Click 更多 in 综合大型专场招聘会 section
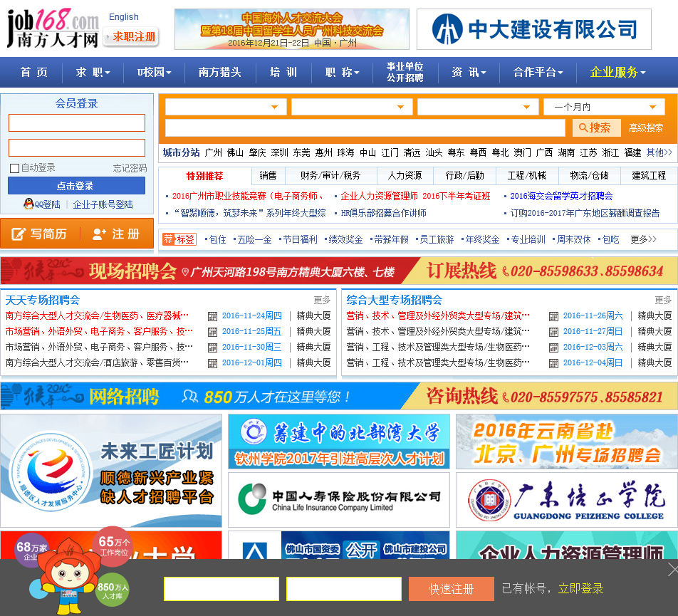Viewport: 678px width, 616px height. coord(663,300)
